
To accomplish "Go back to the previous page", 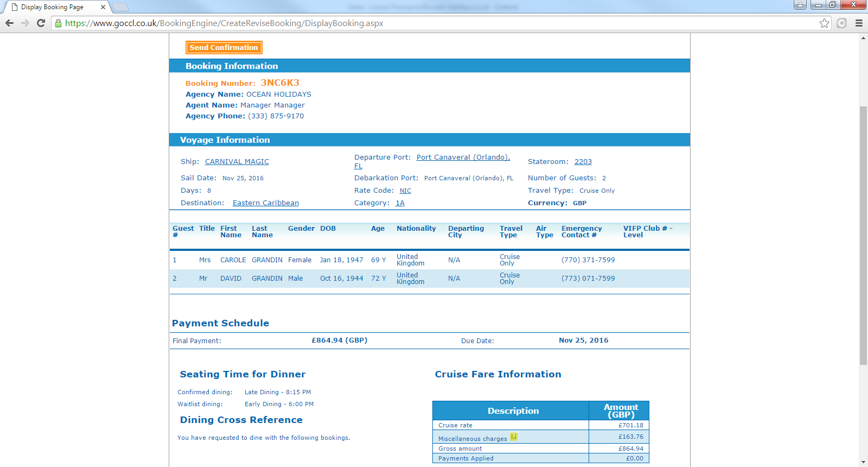I will 9,23.
